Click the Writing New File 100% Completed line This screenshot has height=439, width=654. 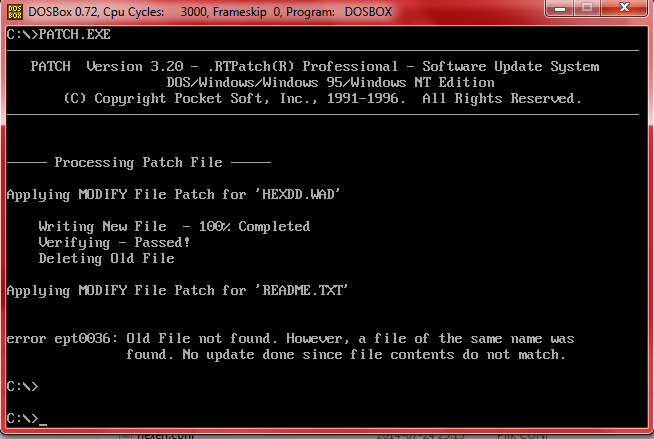tap(174, 227)
